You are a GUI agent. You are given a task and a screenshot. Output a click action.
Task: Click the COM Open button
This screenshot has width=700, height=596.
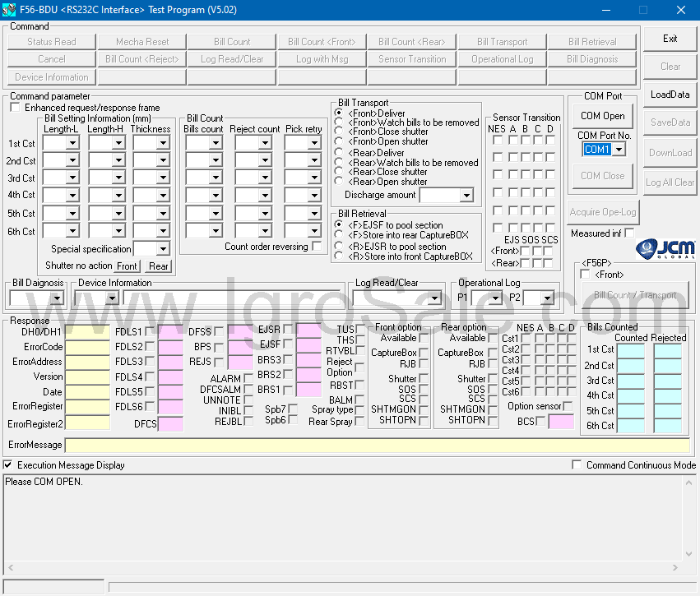click(x=602, y=116)
